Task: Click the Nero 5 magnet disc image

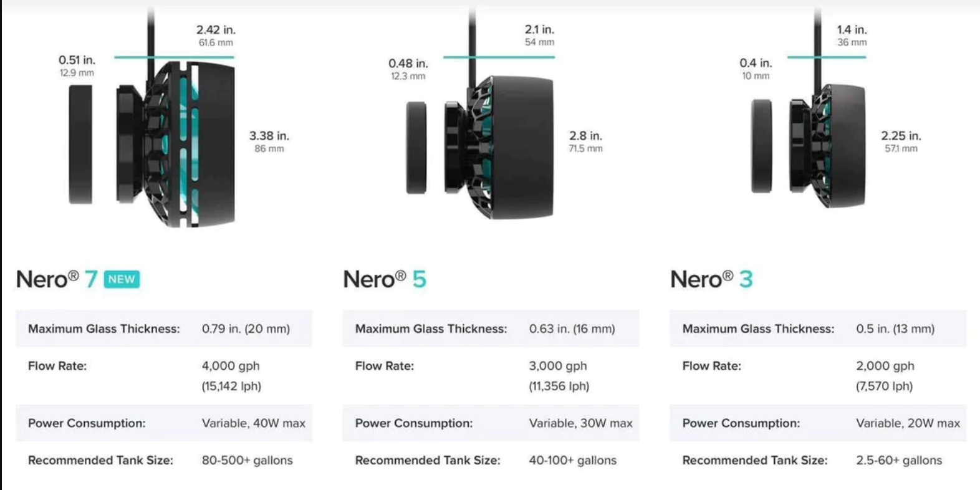Action: 416,148
